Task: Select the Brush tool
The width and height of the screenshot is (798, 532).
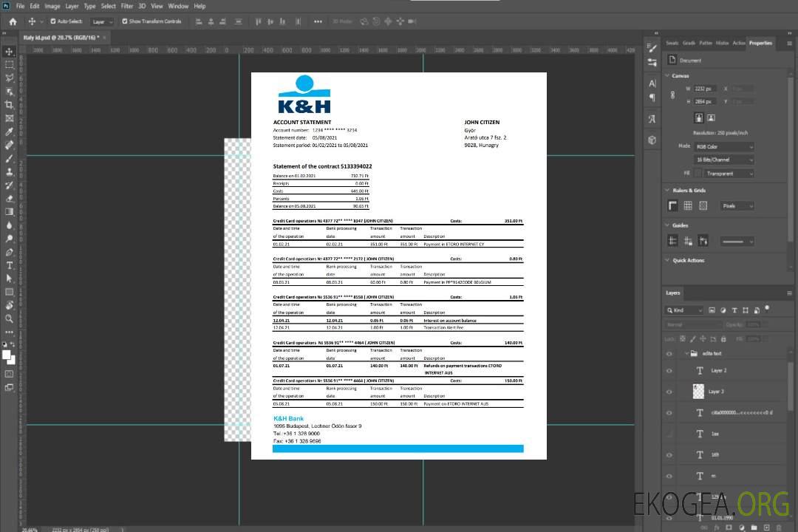Action: click(x=9, y=158)
